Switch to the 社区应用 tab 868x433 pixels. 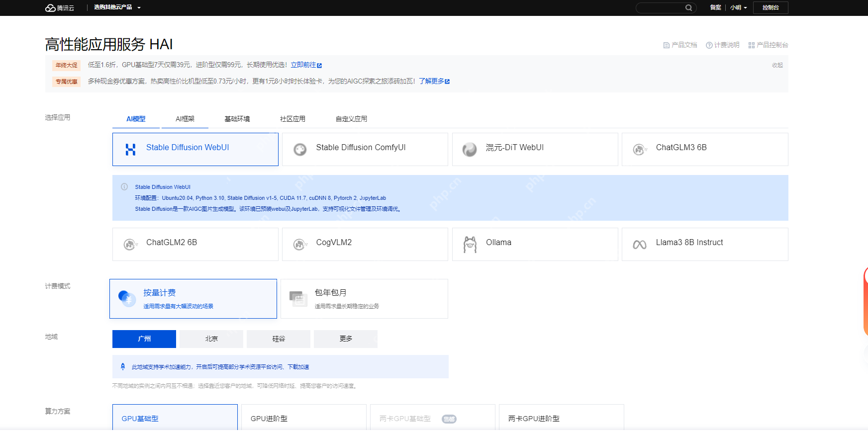tap(292, 119)
